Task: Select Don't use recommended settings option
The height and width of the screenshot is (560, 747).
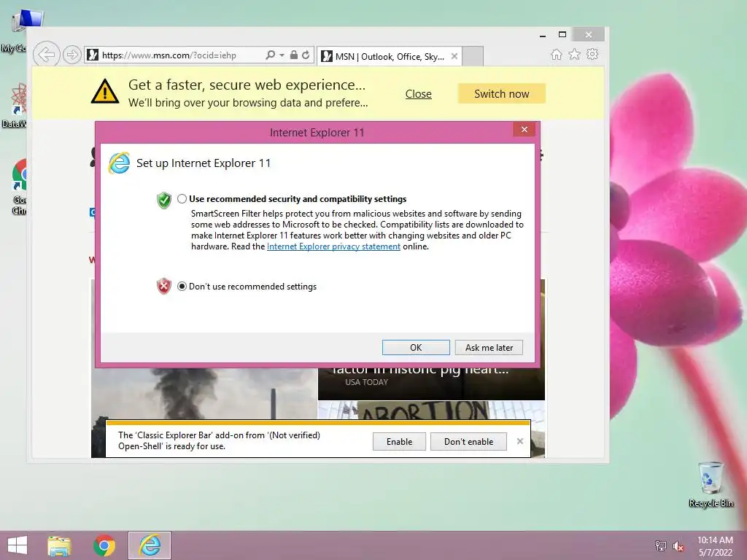Action: tap(182, 286)
